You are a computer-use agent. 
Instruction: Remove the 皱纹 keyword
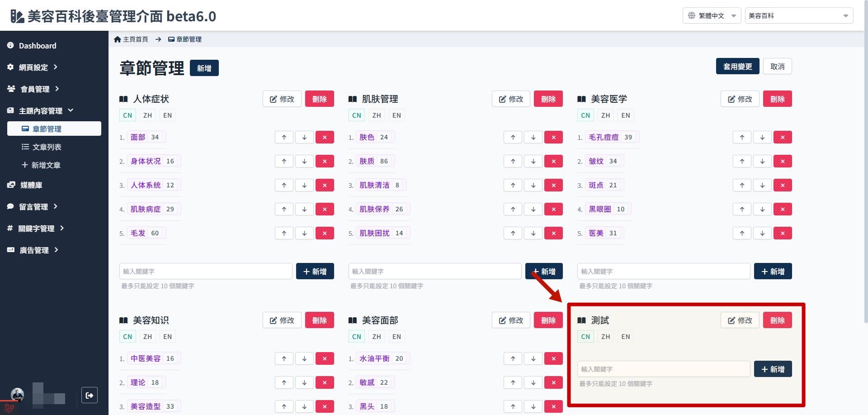tap(783, 161)
